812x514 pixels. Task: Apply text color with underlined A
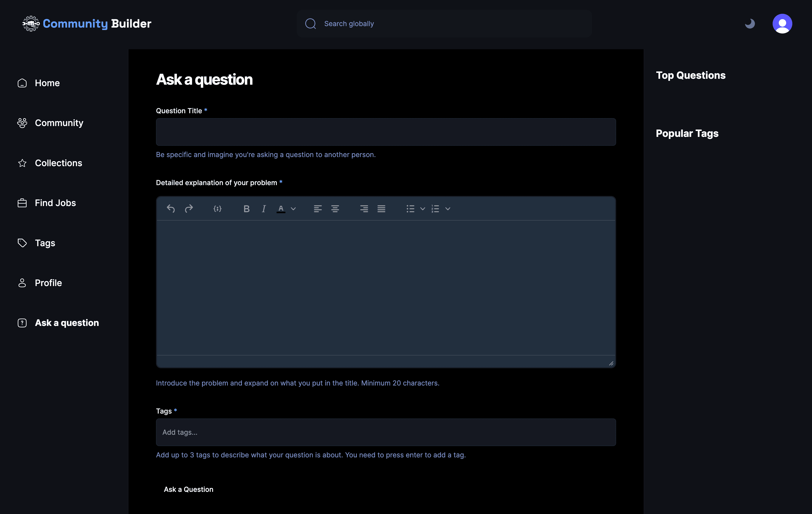(281, 209)
